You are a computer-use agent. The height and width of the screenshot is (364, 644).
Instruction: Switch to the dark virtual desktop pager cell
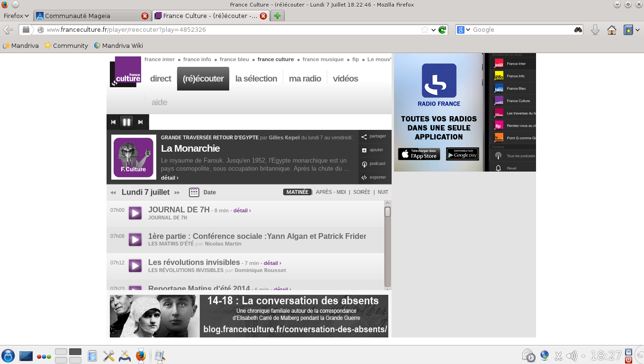(75, 352)
